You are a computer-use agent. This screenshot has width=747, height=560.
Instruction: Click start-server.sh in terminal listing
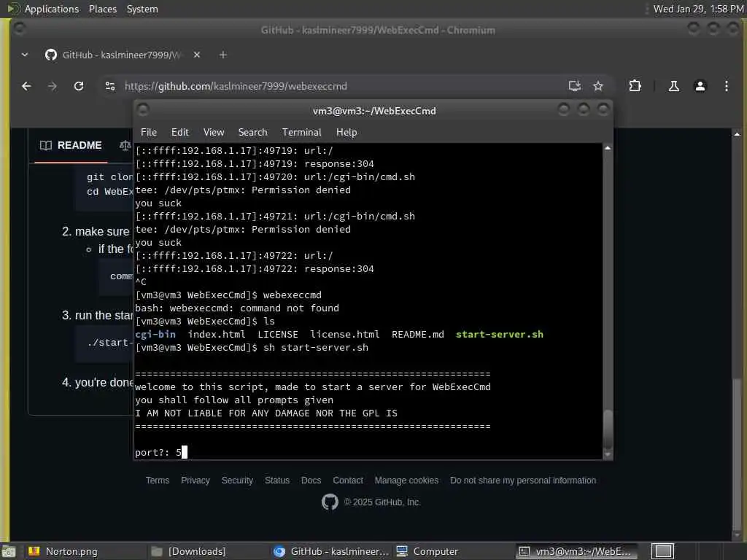pos(499,334)
